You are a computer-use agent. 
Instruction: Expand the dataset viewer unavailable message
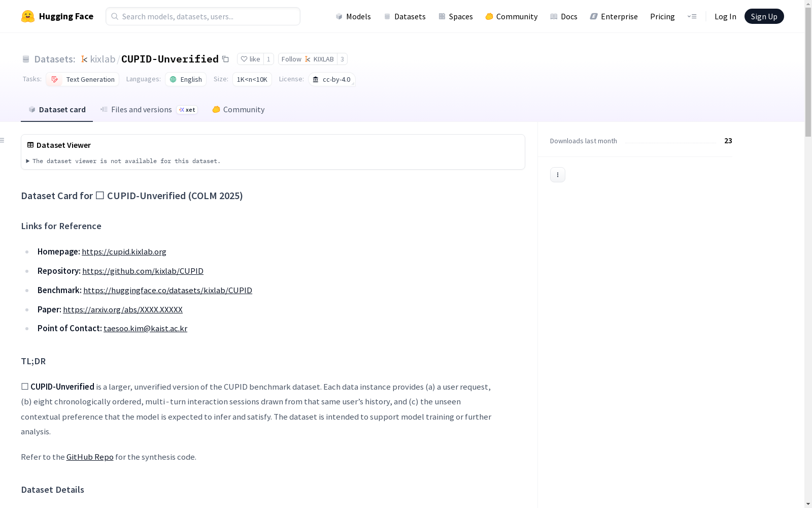coord(123,161)
